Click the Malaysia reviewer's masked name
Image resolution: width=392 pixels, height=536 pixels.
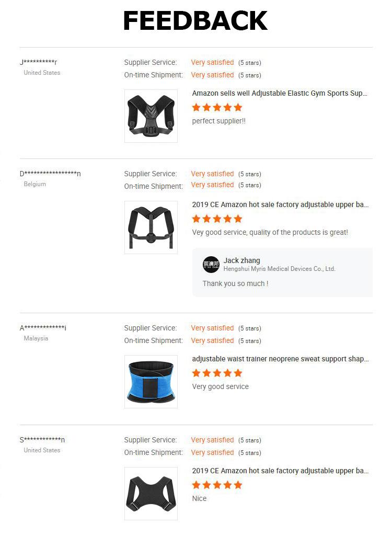[x=43, y=328]
